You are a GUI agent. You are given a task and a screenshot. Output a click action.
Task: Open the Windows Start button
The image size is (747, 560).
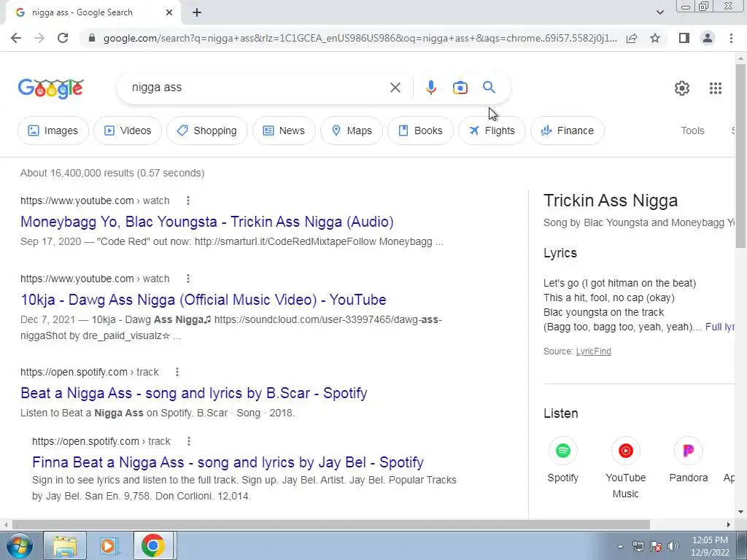19,545
